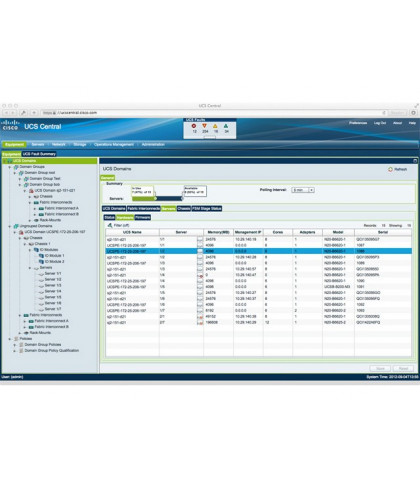Click the Save button at the bottom
420x487 pixels.
(380, 368)
